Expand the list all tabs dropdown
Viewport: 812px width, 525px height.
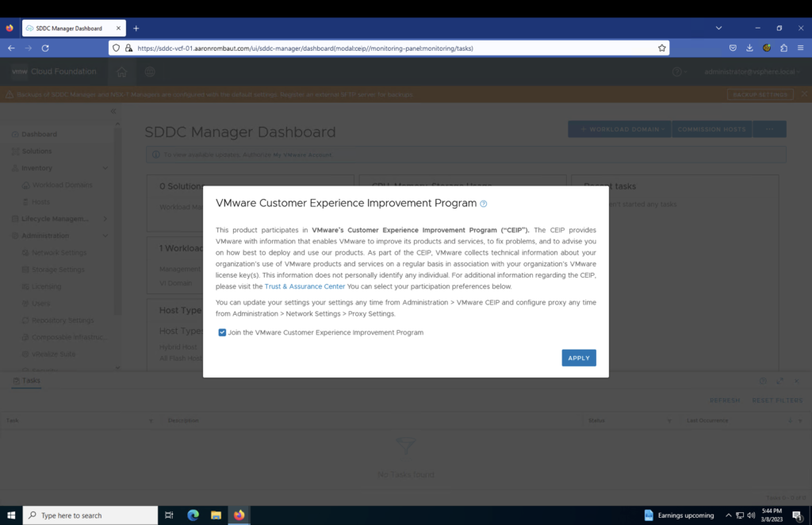click(718, 28)
